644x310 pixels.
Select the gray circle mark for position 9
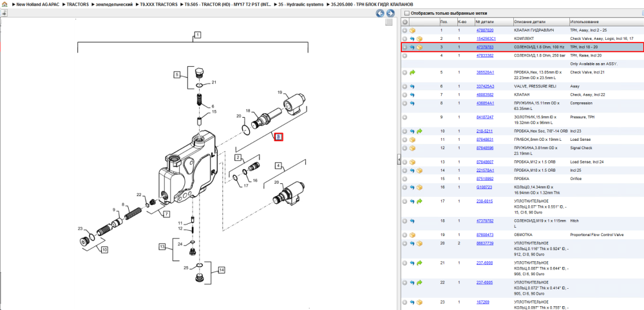pyautogui.click(x=405, y=117)
